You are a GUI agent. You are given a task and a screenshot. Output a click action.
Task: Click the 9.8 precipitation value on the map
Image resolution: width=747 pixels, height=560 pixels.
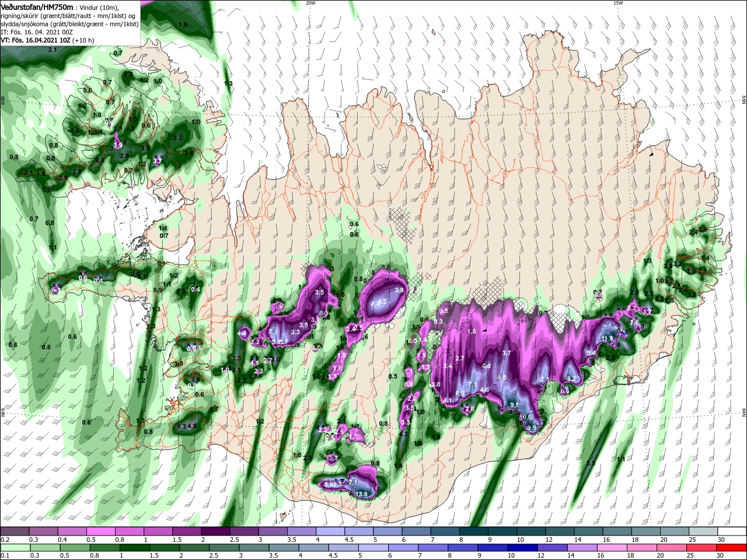514,404
